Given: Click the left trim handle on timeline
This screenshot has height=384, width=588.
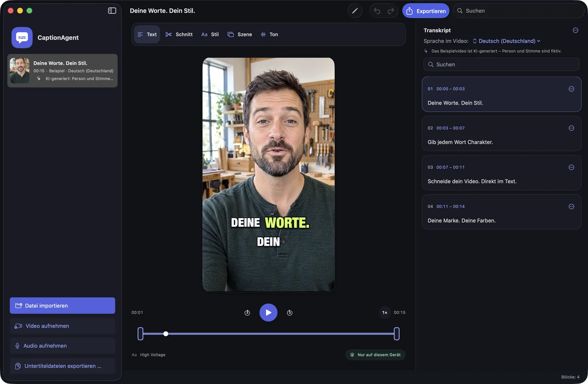Looking at the screenshot, I should click(x=140, y=334).
